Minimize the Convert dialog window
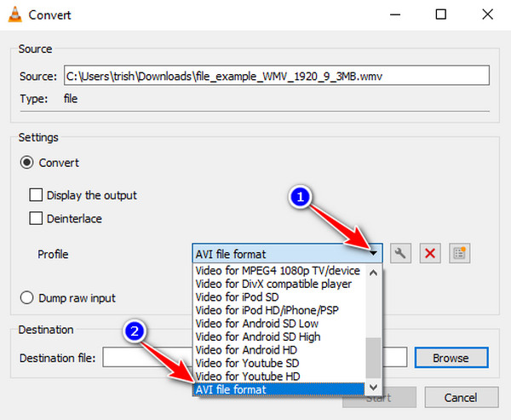511x420 pixels. [x=395, y=14]
